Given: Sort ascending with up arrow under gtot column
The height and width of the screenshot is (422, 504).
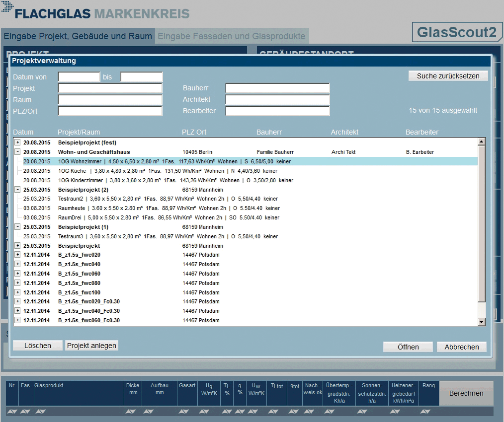Looking at the screenshot, I should pyautogui.click(x=291, y=412).
